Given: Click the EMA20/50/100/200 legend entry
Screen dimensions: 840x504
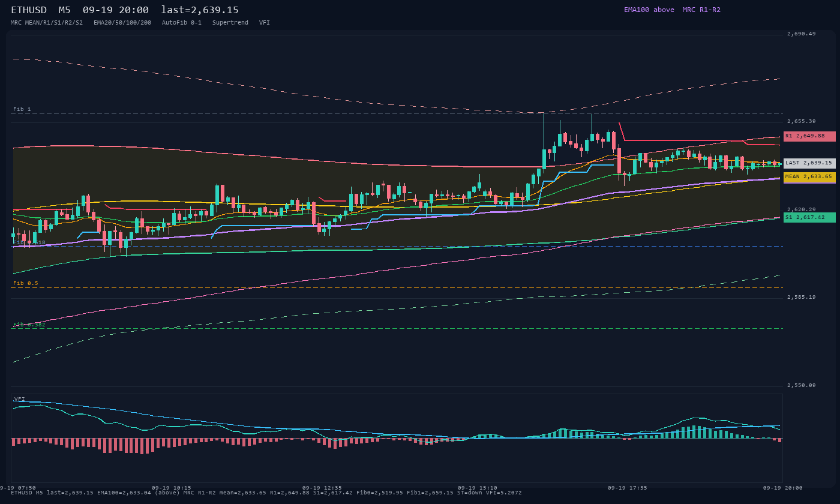Looking at the screenshot, I should pos(122,23).
